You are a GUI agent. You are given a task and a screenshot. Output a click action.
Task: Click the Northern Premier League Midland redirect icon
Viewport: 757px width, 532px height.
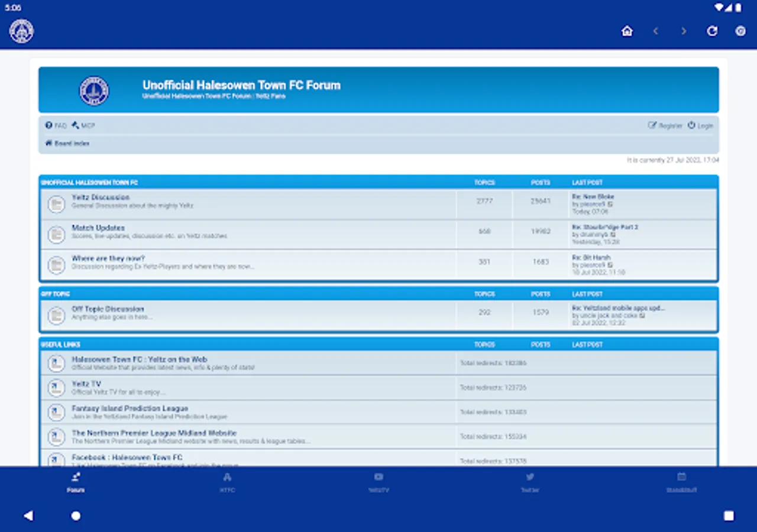coord(56,437)
